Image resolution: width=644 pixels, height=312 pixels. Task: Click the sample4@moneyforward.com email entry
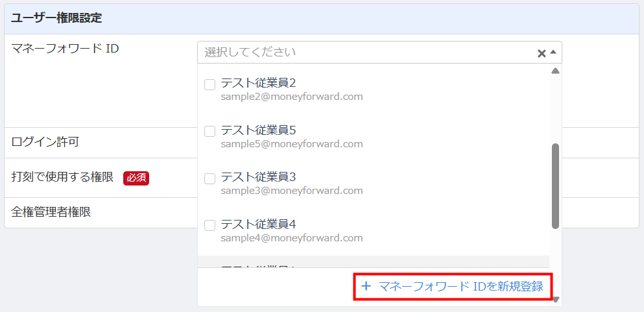click(x=291, y=238)
